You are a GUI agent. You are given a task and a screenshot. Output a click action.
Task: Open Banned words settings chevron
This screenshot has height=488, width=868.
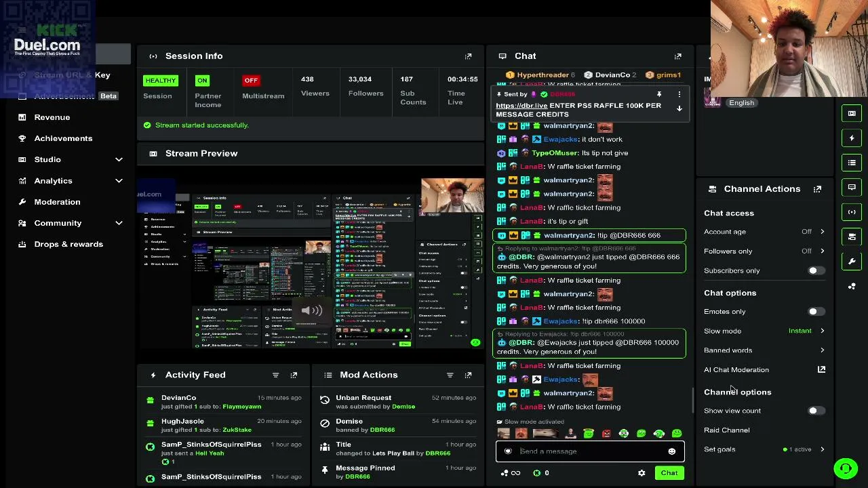[822, 350]
